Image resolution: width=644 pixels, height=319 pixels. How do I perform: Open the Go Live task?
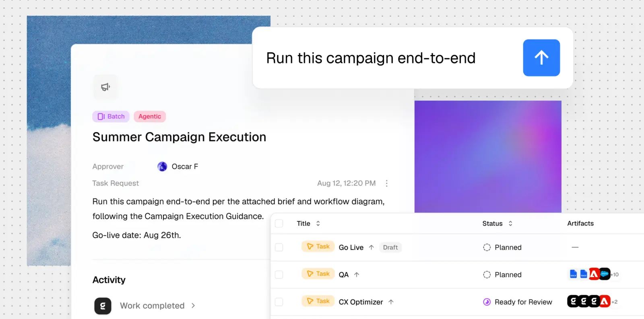[x=351, y=247]
